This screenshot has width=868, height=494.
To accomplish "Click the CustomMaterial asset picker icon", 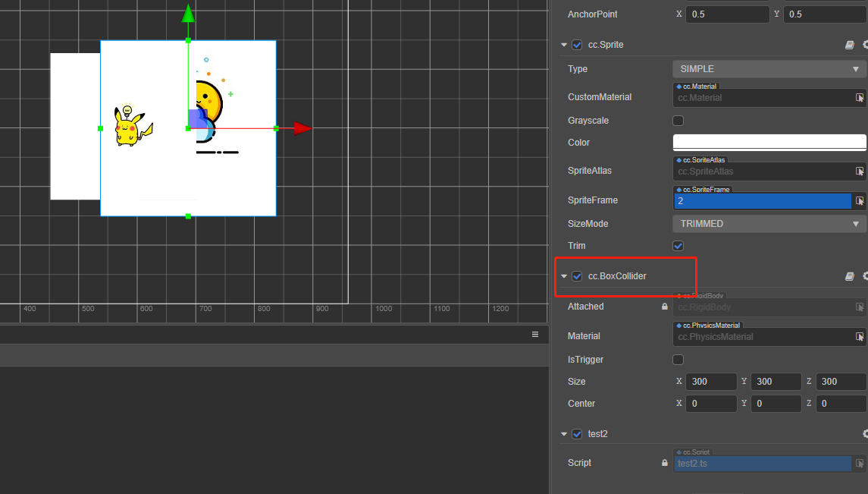I will click(x=859, y=97).
